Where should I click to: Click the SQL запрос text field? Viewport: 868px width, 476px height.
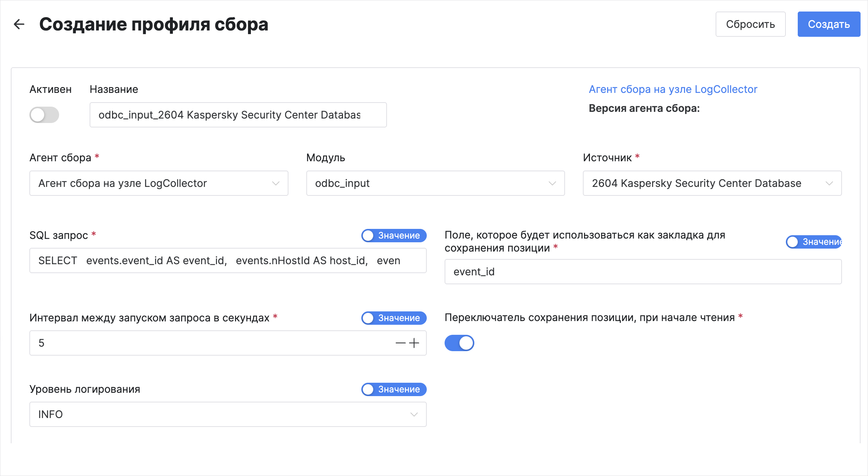coord(228,260)
